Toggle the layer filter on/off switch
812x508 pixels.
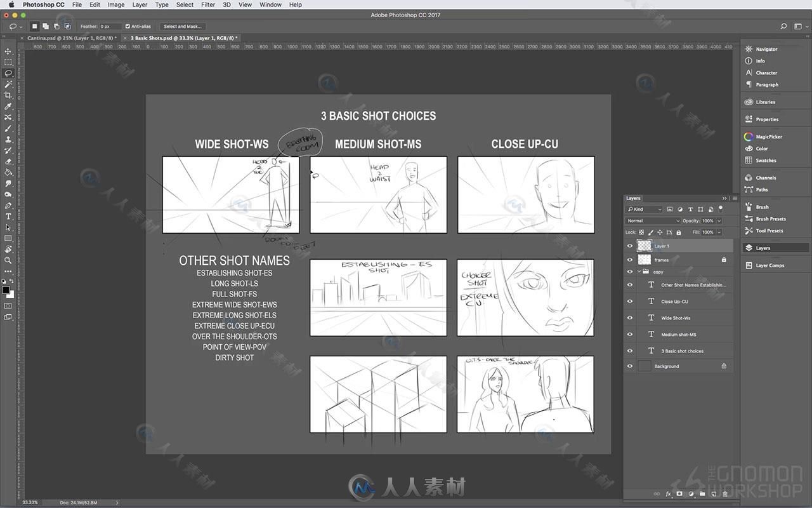coord(721,208)
